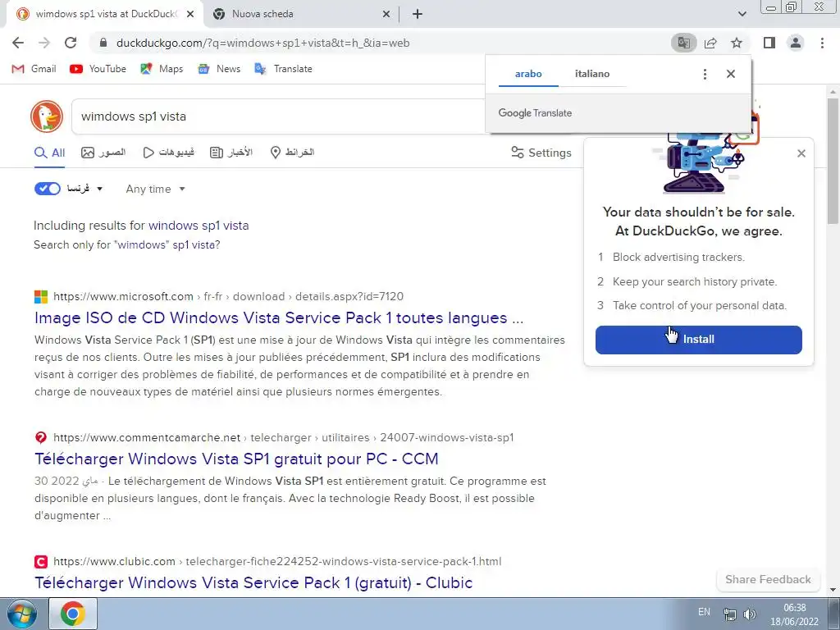Open the Maps bookmark
840x630 pixels.
coord(162,69)
